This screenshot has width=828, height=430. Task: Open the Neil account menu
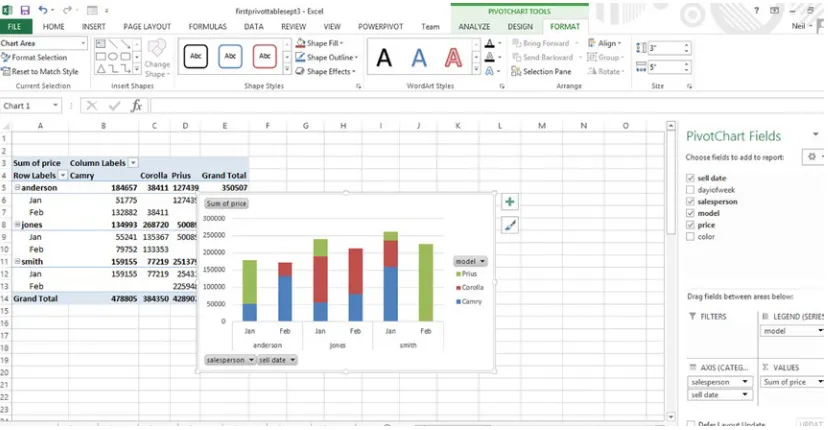[x=802, y=26]
